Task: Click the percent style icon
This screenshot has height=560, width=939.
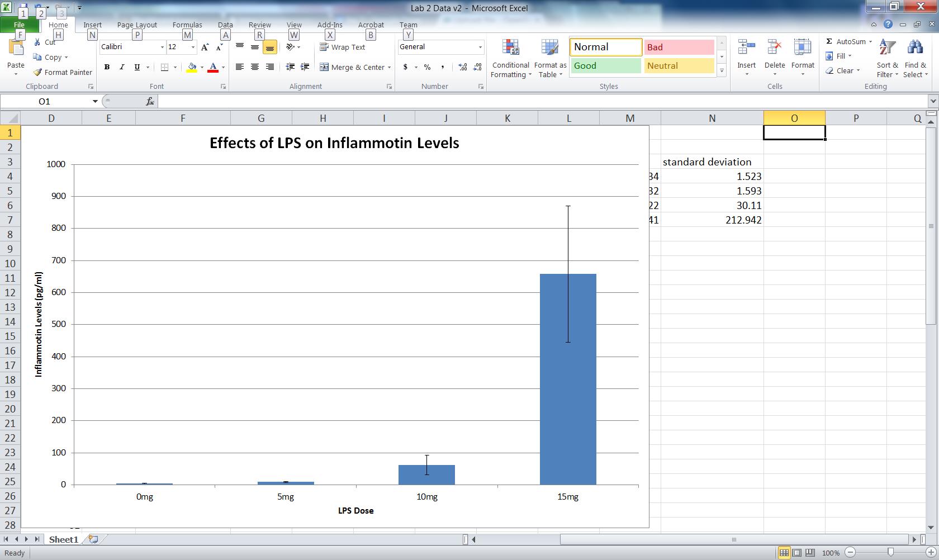Action: [427, 67]
